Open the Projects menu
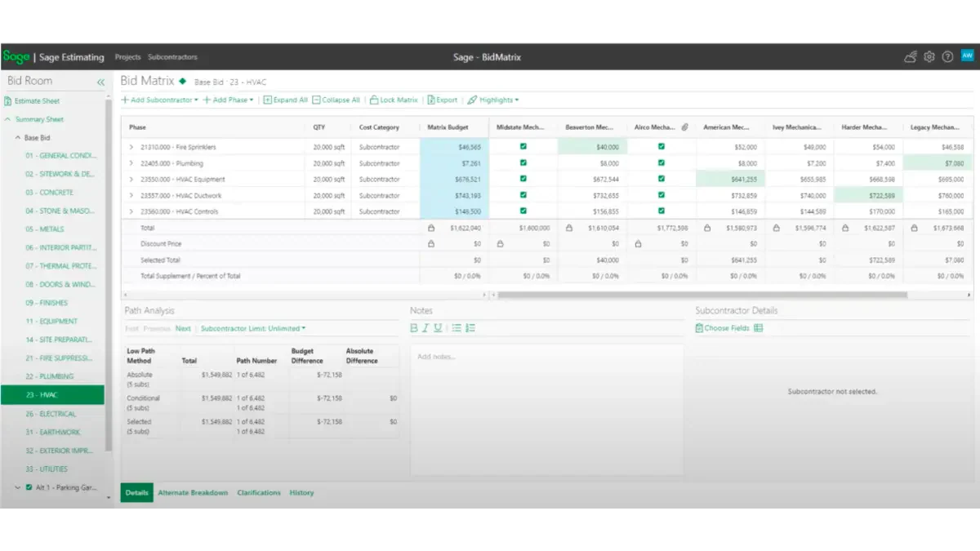This screenshot has height=551, width=980. pyautogui.click(x=128, y=57)
